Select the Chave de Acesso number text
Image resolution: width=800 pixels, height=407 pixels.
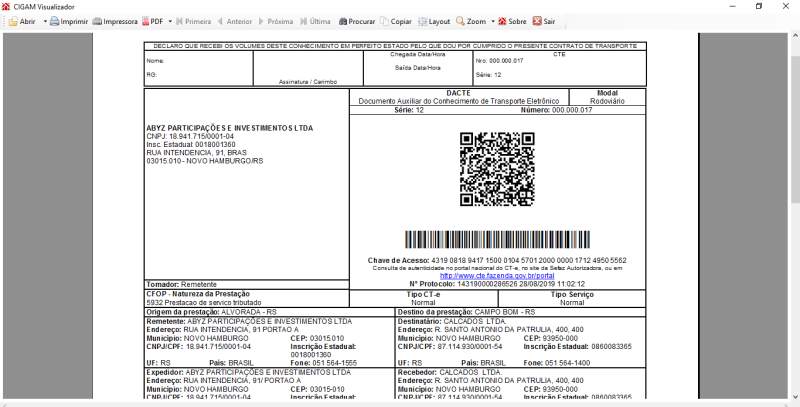[529, 260]
